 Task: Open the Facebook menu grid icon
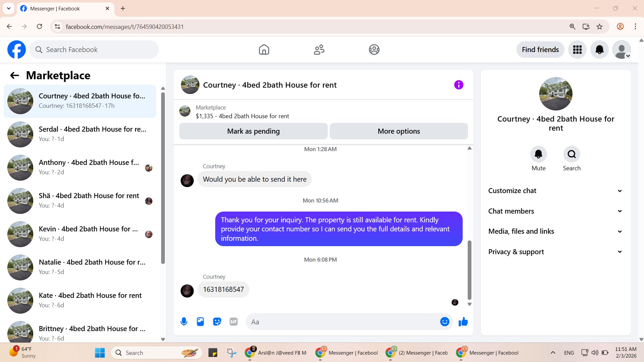(x=577, y=50)
